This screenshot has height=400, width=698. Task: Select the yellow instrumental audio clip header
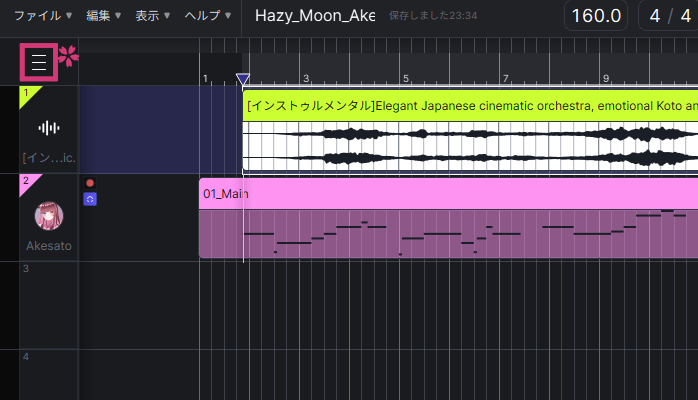(x=470, y=106)
